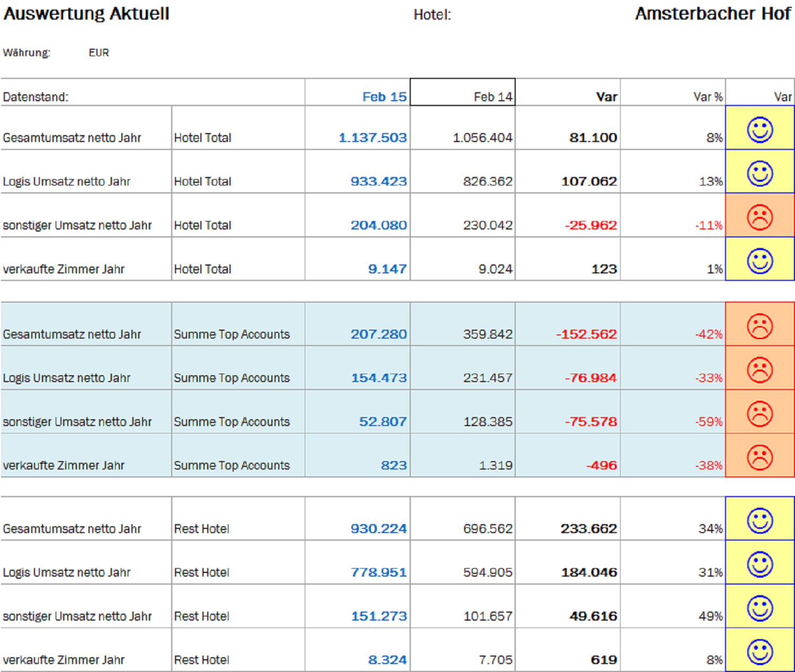This screenshot has height=672, width=795.
Task: Click the 'Var %' column header
Action: [673, 92]
